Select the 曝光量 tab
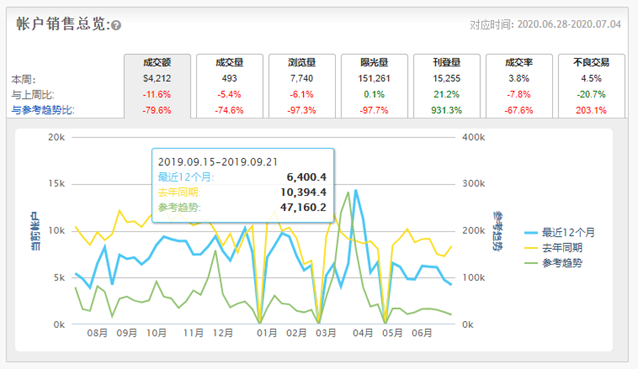 [374, 86]
